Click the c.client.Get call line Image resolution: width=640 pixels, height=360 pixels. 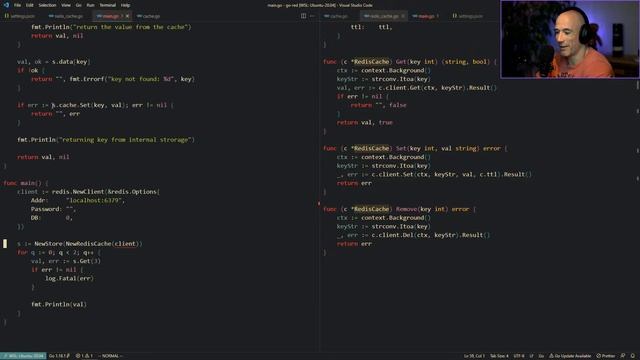(416, 88)
